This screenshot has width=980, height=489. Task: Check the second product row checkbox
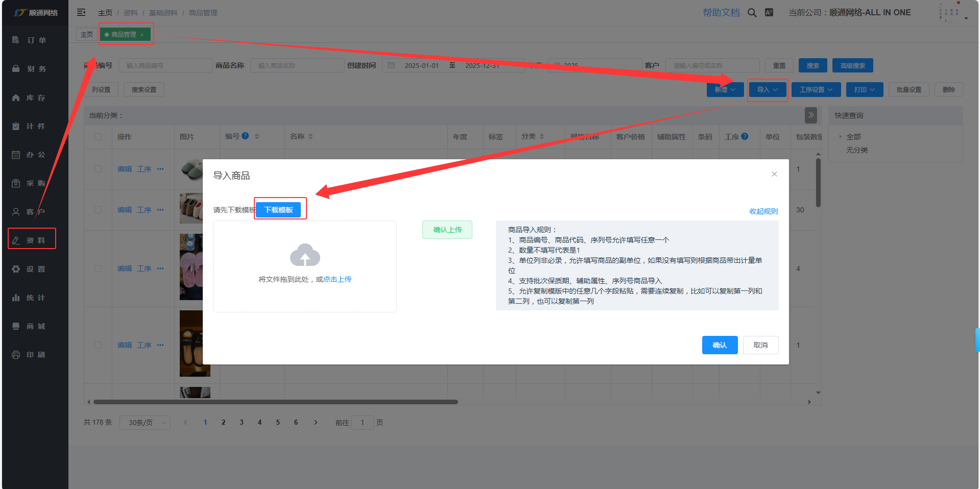tap(98, 210)
